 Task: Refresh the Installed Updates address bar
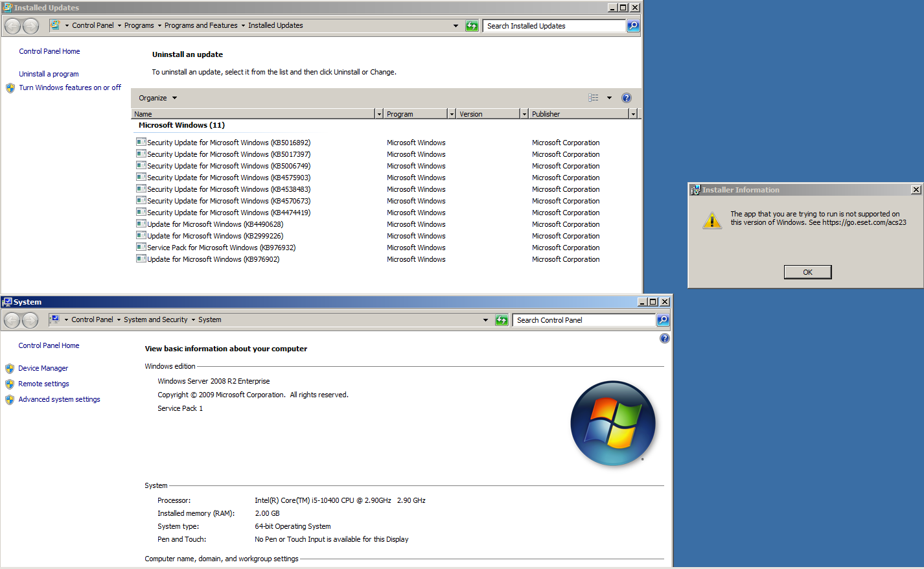coord(472,26)
